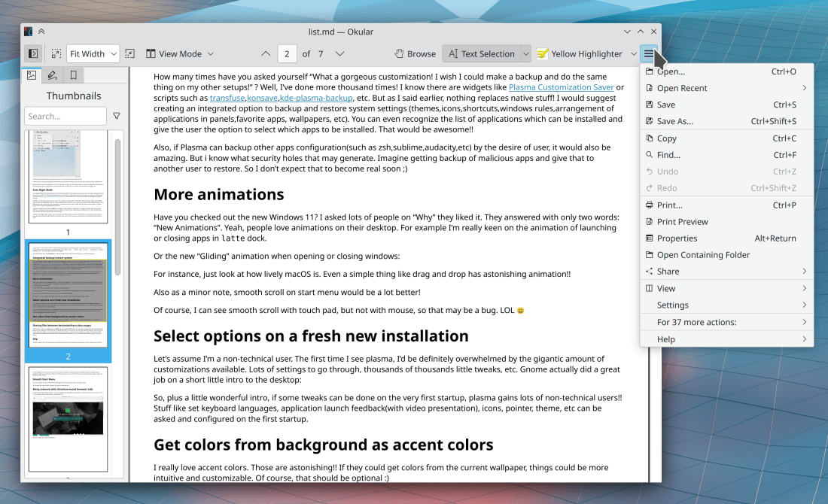Switch to the Annotations sidebar tab
This screenshot has height=504, width=828.
point(52,75)
